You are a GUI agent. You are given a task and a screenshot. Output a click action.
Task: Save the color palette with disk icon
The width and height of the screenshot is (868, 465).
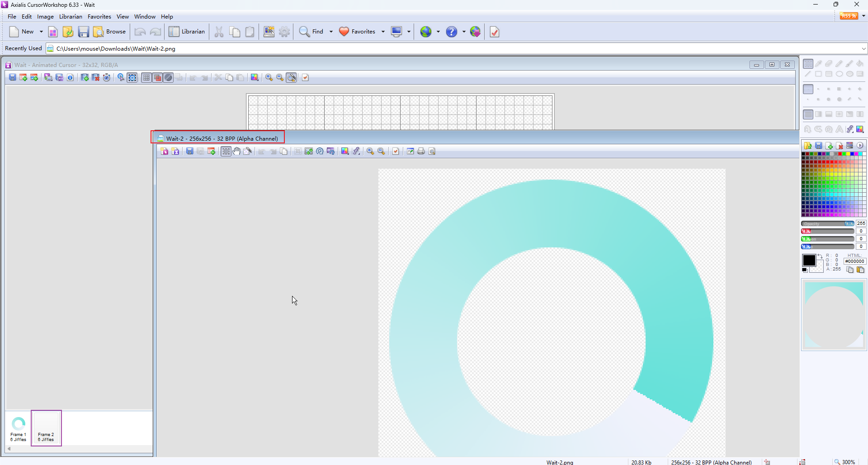[x=818, y=146]
